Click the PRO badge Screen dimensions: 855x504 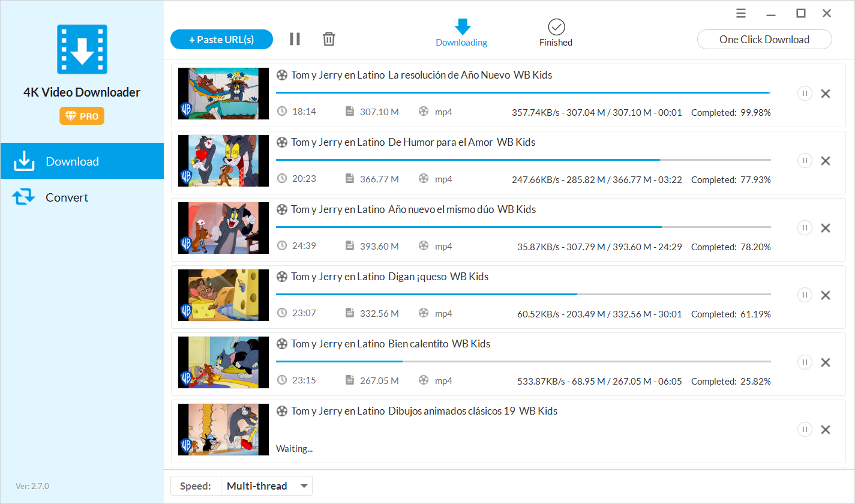[82, 116]
